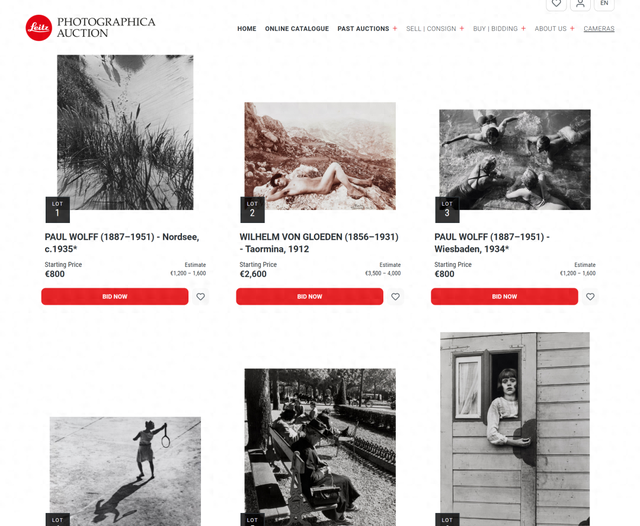Open the EN language selector
The image size is (640, 526).
click(x=604, y=4)
